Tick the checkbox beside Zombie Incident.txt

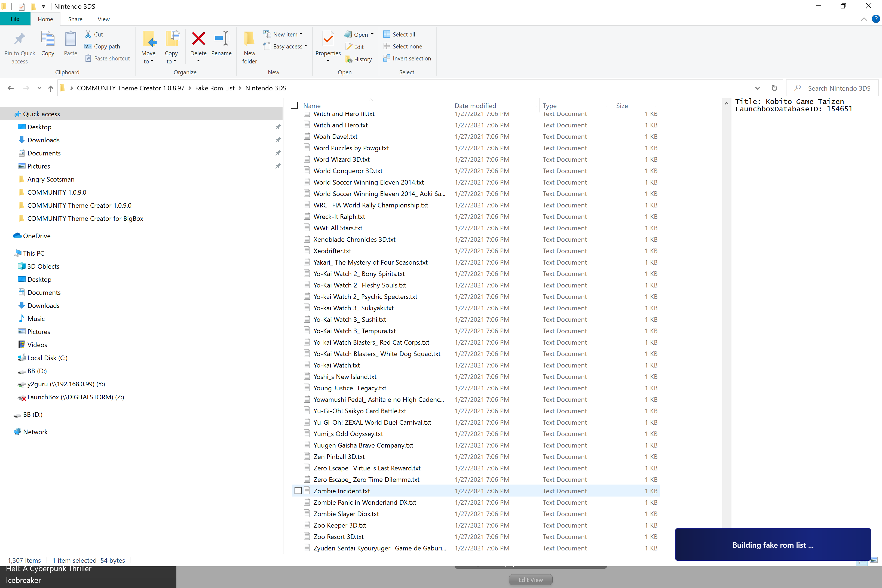pos(298,491)
